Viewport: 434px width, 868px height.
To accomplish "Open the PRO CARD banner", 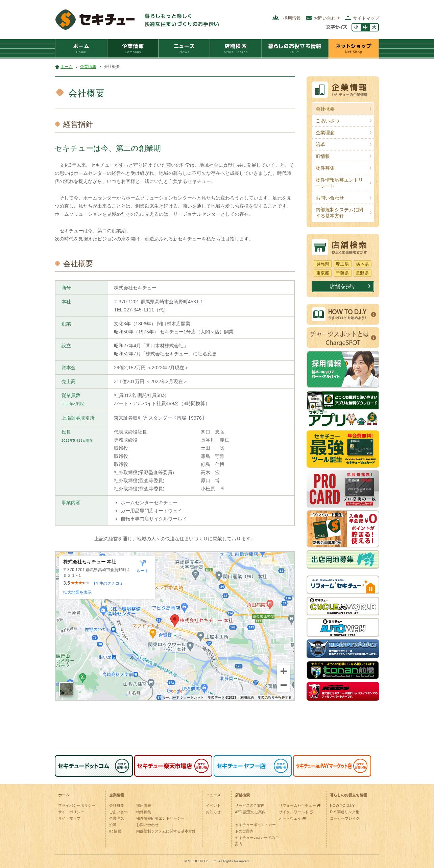I will click(x=343, y=489).
